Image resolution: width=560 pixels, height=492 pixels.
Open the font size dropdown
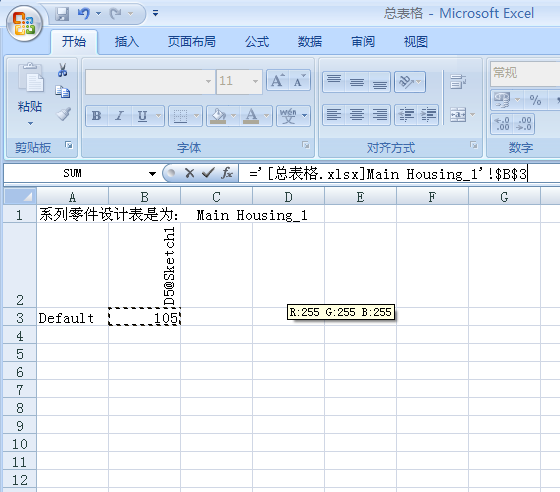click(255, 81)
